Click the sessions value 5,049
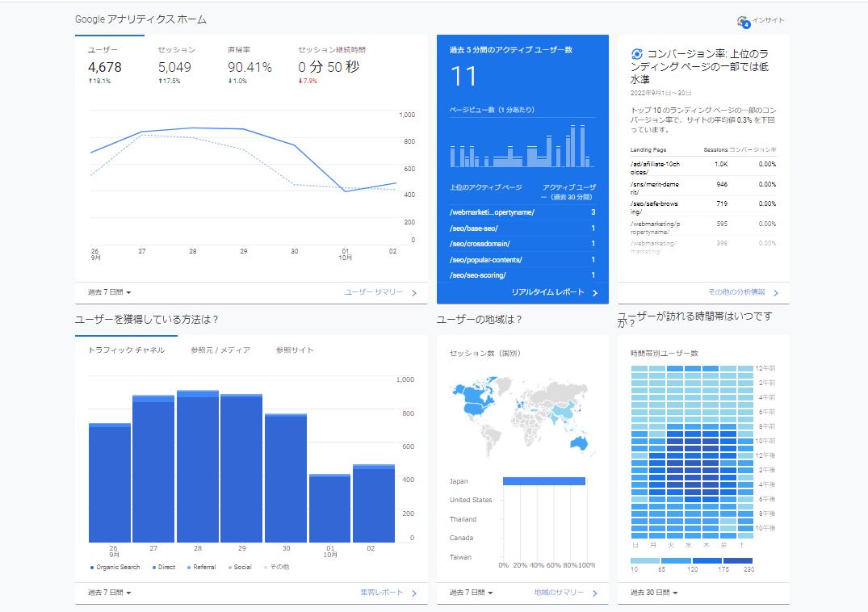 pyautogui.click(x=174, y=68)
